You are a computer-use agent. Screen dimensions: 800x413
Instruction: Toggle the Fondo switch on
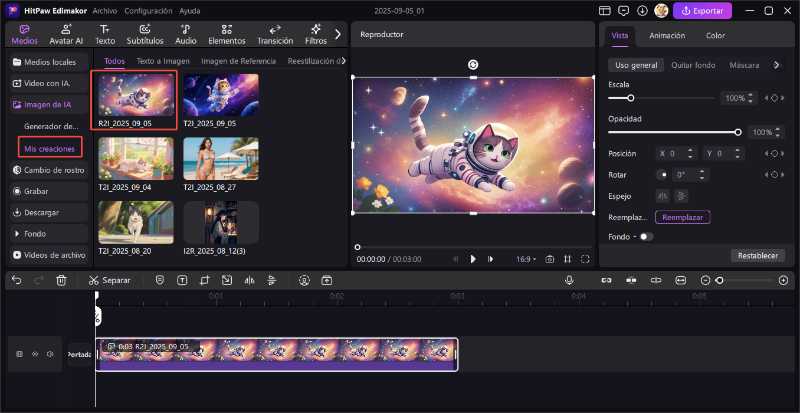pos(645,236)
